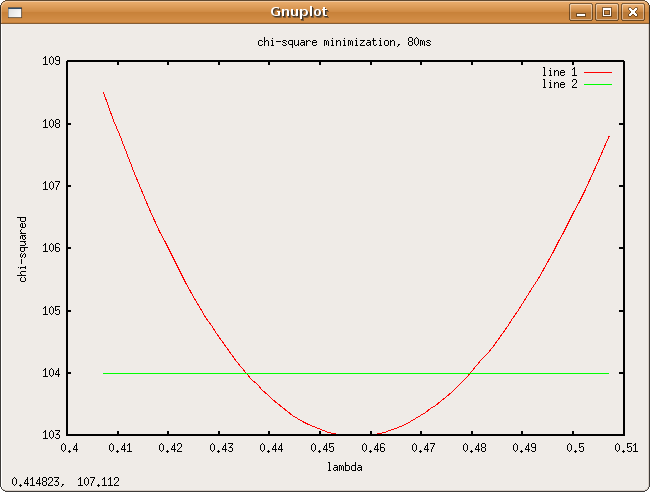Screen dimensions: 650x492
Task: Minimize the Gnuplot window
Action: click(581, 12)
